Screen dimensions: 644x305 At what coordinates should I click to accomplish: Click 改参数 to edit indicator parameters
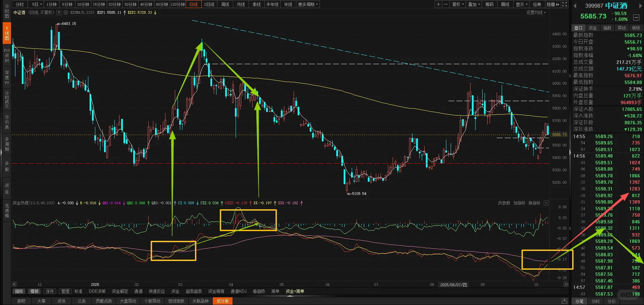[x=504, y=203]
